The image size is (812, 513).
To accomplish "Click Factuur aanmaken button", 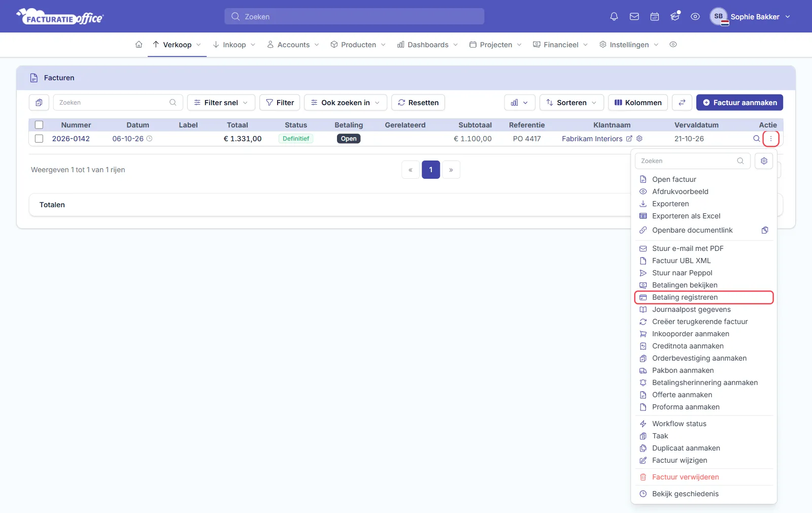I will tap(739, 103).
